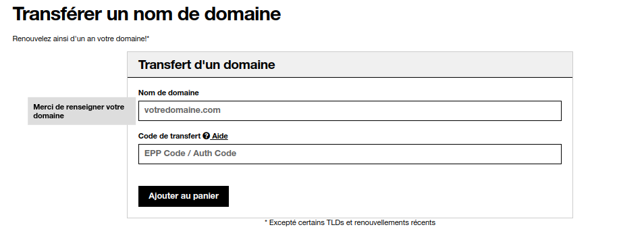Click into the EPP Code / Auth Code field
Screen dimensions: 644x244
point(350,154)
